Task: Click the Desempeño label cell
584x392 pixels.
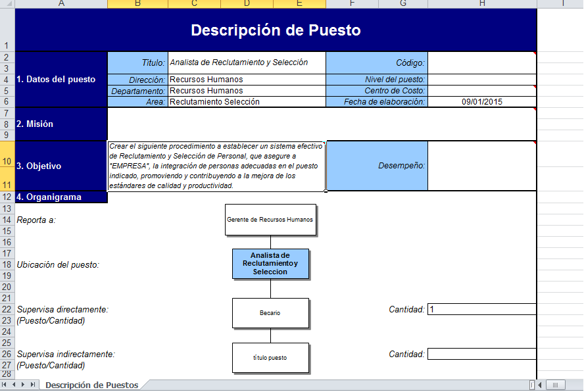Action: 377,166
